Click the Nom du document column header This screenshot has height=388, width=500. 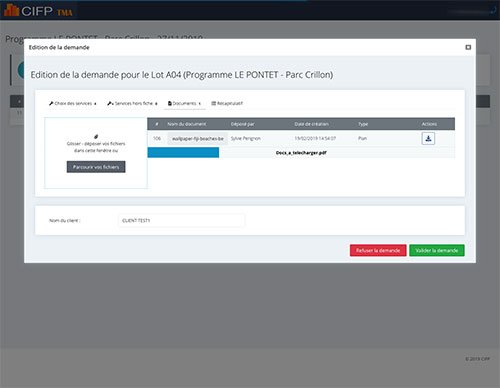click(187, 124)
